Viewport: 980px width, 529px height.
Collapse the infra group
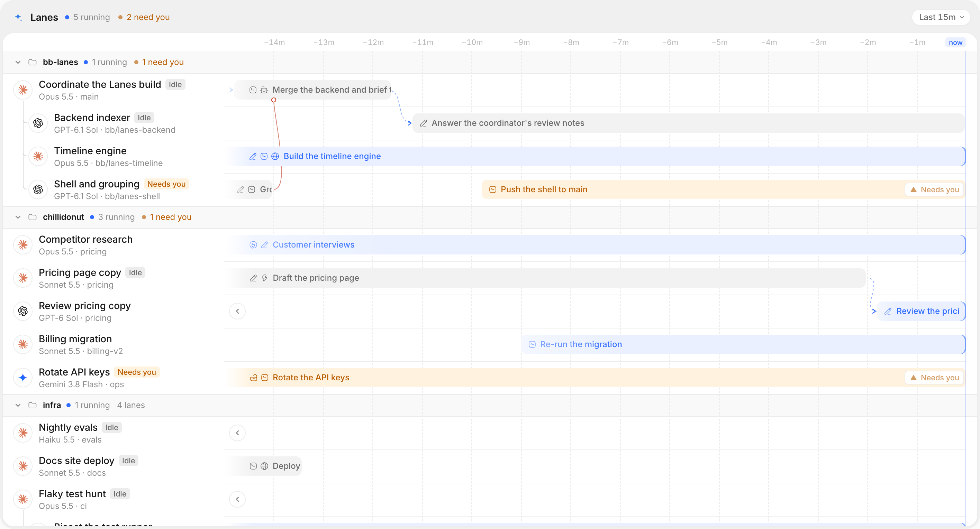point(18,405)
